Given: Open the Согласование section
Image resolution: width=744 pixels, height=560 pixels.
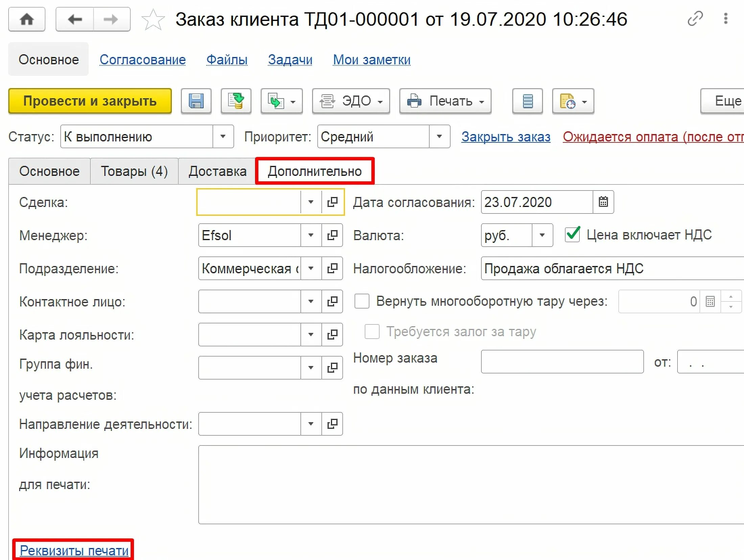Looking at the screenshot, I should click(142, 60).
